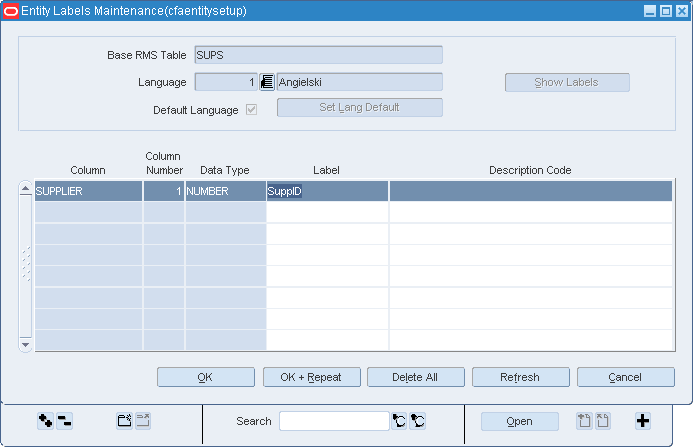
Task: Click the empty Label cell in second row
Action: click(x=327, y=212)
